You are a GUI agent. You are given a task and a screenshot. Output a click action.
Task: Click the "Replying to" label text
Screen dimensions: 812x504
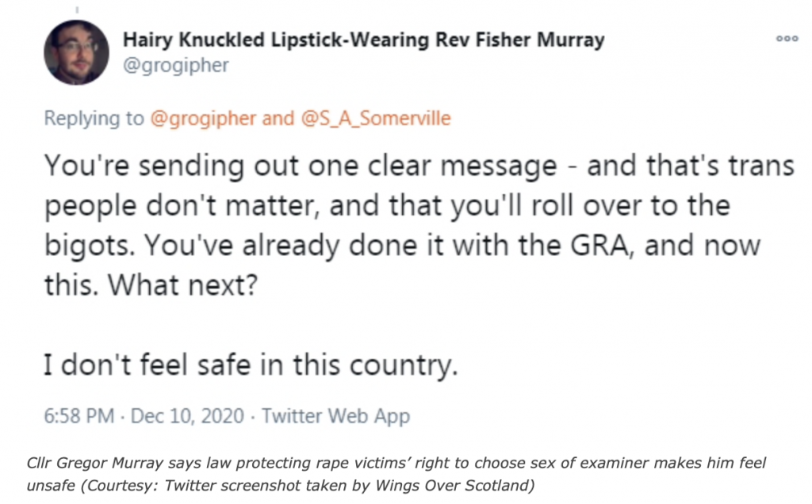tap(94, 119)
